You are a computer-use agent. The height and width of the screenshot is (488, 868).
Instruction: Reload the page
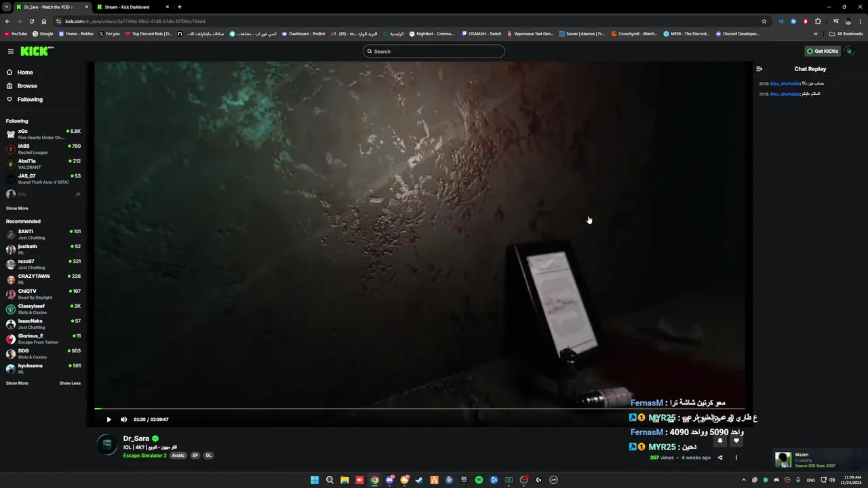pos(31,21)
